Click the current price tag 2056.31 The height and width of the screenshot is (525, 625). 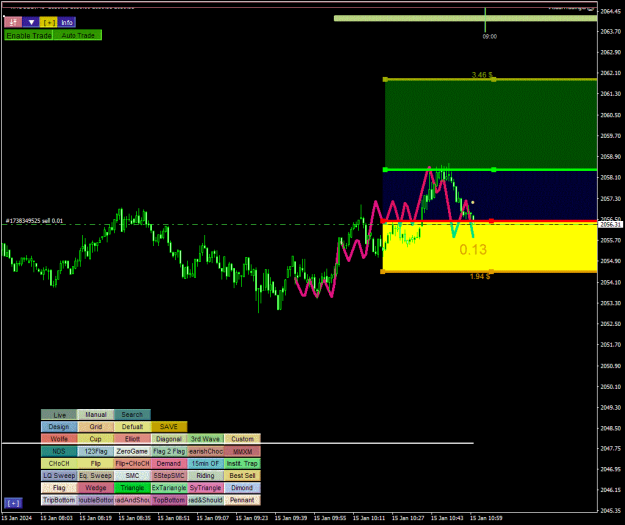pyautogui.click(x=610, y=224)
